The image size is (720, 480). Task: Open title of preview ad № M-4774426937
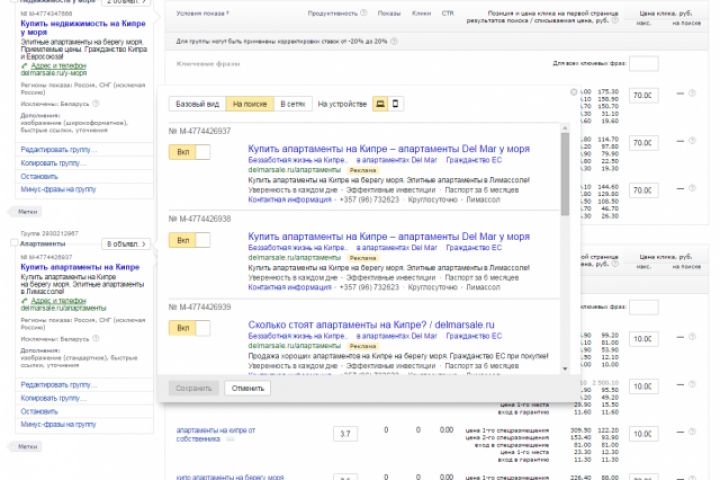[x=388, y=149]
